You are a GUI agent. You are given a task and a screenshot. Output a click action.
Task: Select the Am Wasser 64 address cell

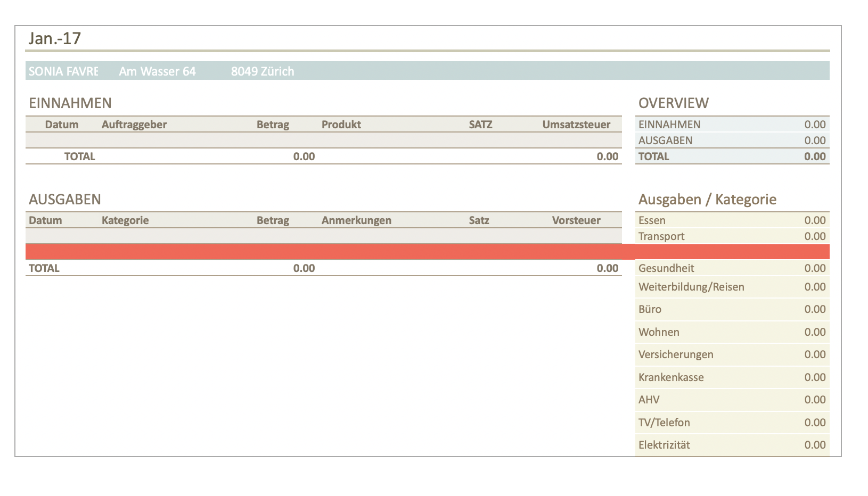[x=157, y=71]
